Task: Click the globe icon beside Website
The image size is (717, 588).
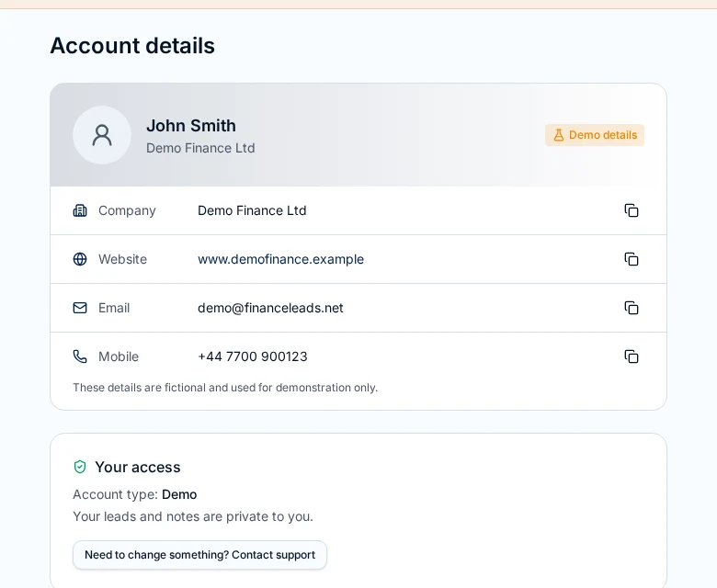Action: 80,259
